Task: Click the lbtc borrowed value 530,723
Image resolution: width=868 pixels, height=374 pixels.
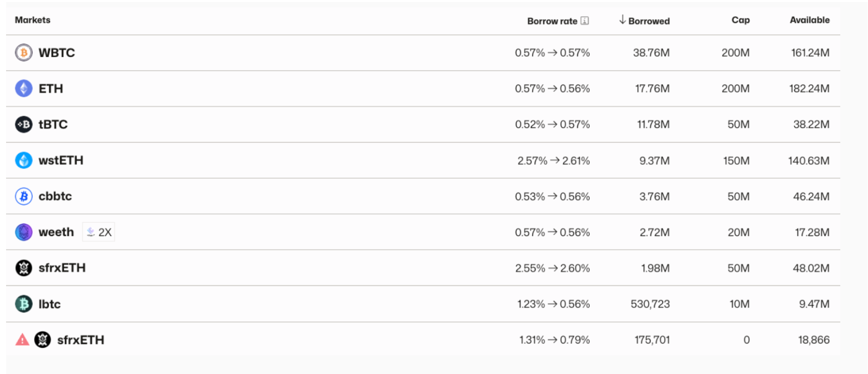Action: click(x=650, y=304)
